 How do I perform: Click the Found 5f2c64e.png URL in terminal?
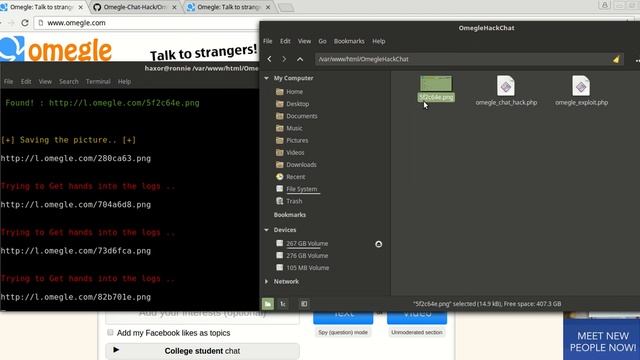(124, 103)
